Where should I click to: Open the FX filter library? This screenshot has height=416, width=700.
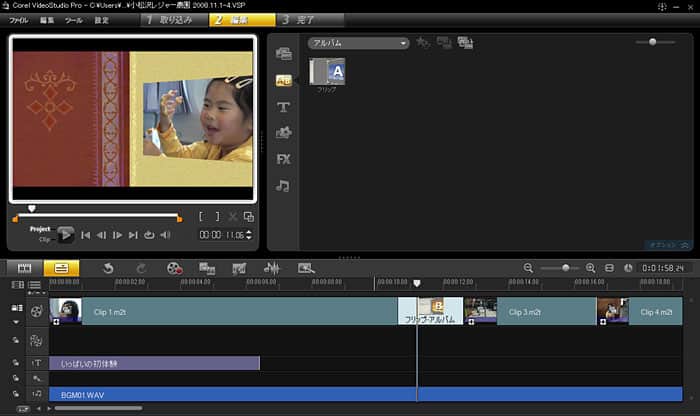pyautogui.click(x=283, y=159)
